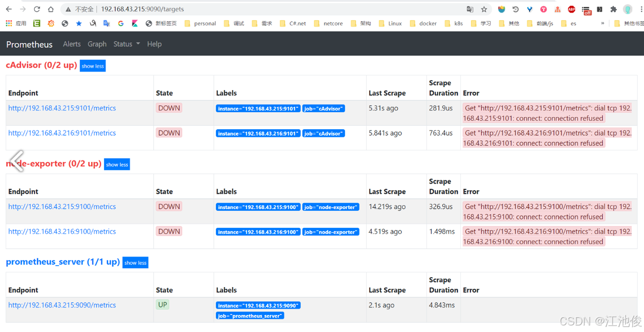644x332 pixels.
Task: Open endpoint http://192.168.43.215:9090/metrics
Action: pos(62,305)
